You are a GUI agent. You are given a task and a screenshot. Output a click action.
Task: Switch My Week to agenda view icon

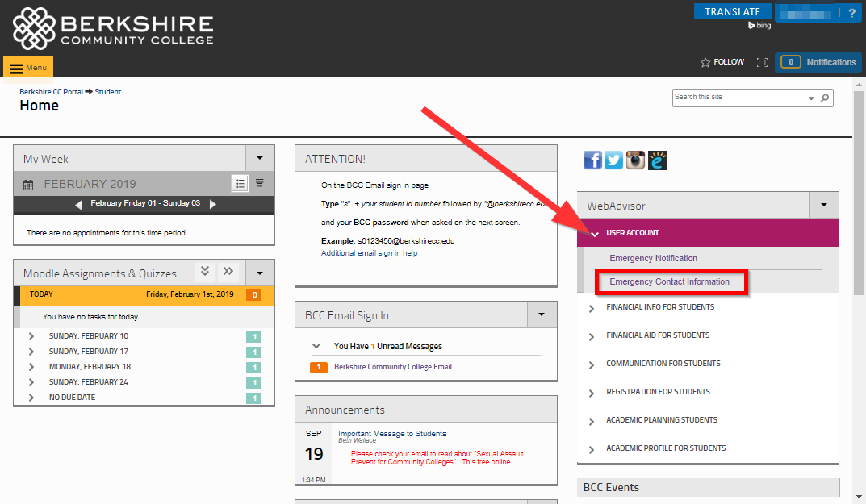click(260, 183)
